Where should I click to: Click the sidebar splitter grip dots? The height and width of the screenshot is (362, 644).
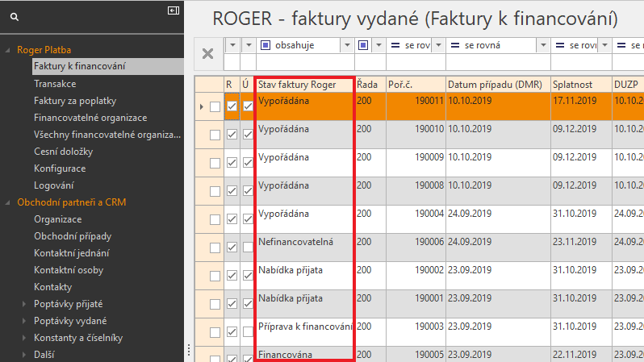pyautogui.click(x=189, y=350)
